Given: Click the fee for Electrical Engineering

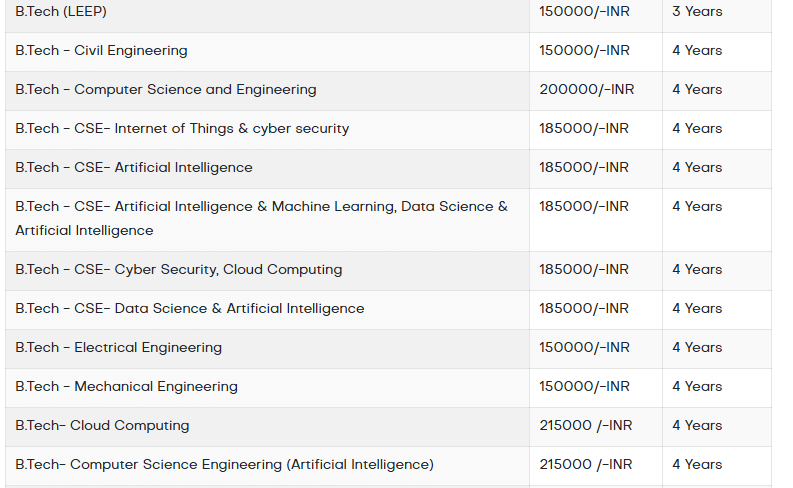Looking at the screenshot, I should tap(584, 348).
